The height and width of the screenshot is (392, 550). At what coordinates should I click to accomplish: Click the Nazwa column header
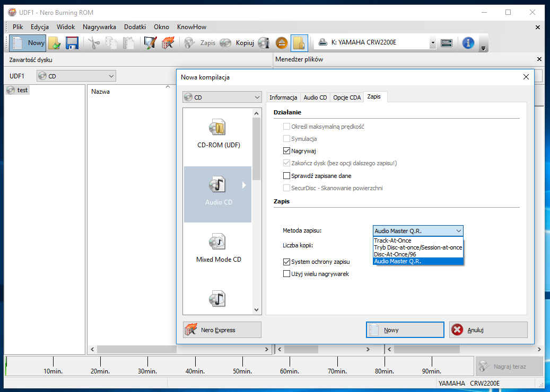pyautogui.click(x=100, y=92)
